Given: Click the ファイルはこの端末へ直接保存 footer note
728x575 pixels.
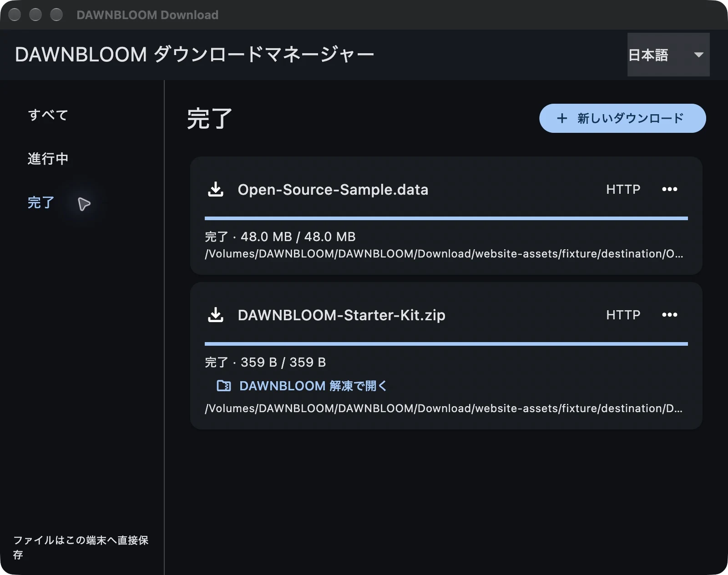Looking at the screenshot, I should pyautogui.click(x=81, y=547).
